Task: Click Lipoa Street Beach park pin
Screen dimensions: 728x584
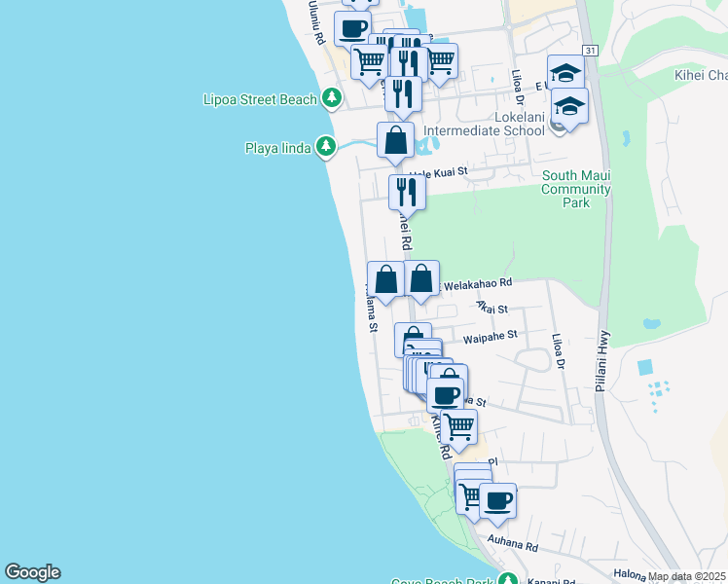Action: tap(332, 98)
